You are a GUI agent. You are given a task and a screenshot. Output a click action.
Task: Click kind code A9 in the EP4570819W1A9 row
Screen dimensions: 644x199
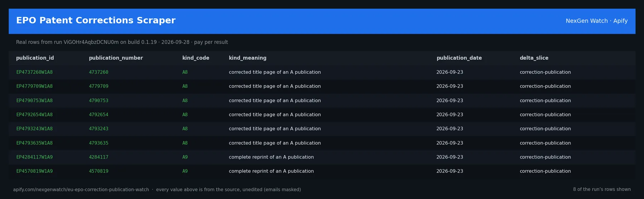185,171
